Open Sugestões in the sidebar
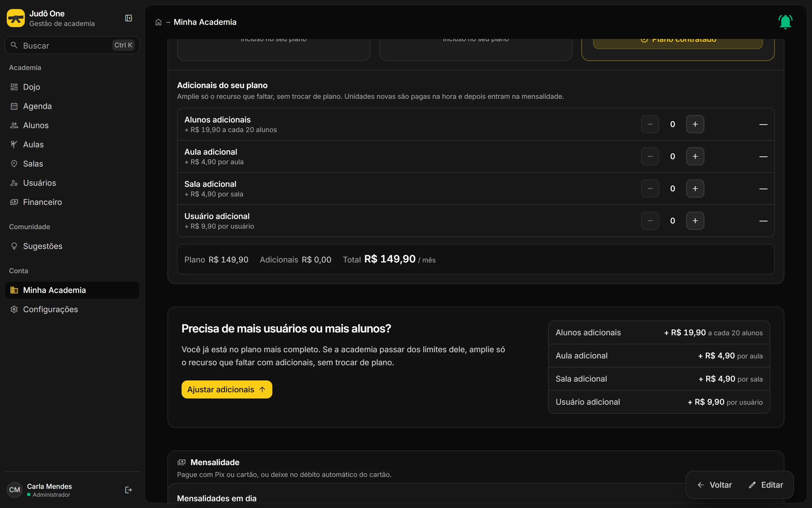The height and width of the screenshot is (508, 812). pyautogui.click(x=72, y=246)
